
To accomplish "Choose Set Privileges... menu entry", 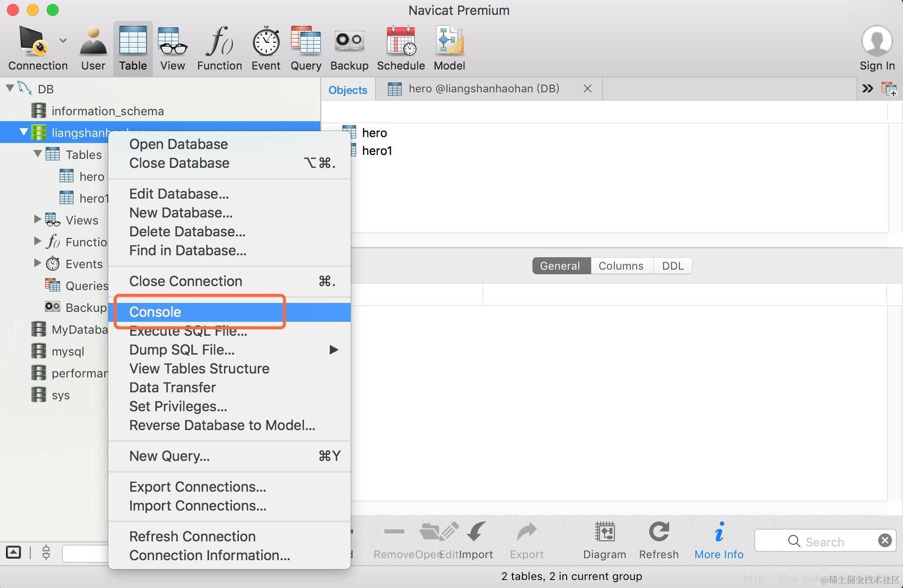I will point(229,406).
